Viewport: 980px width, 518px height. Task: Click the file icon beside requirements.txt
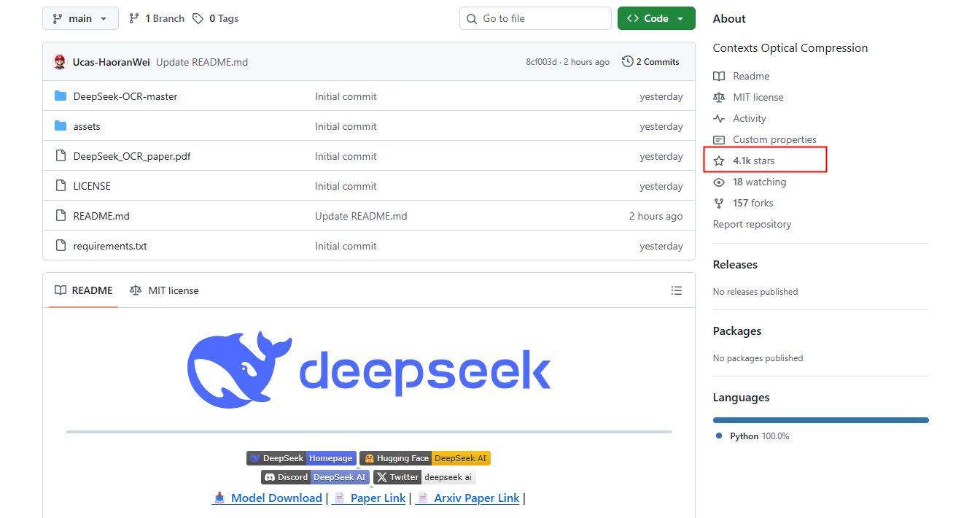[x=61, y=246]
